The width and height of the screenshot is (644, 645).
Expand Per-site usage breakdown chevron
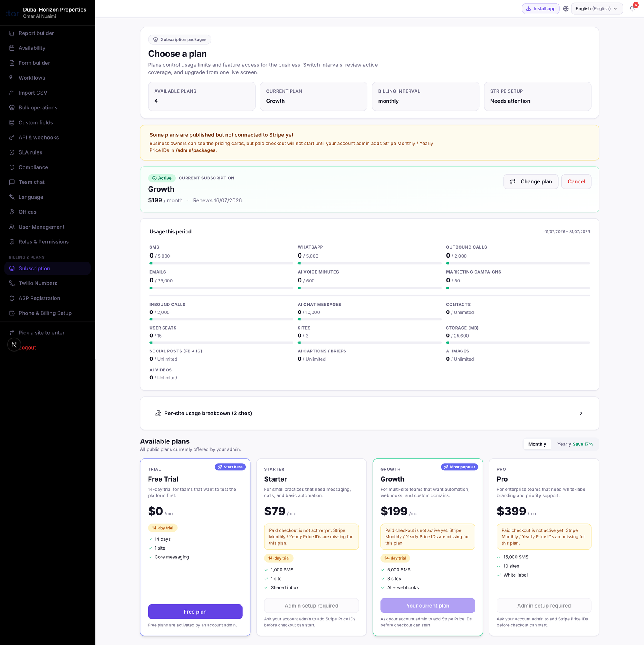[581, 413]
